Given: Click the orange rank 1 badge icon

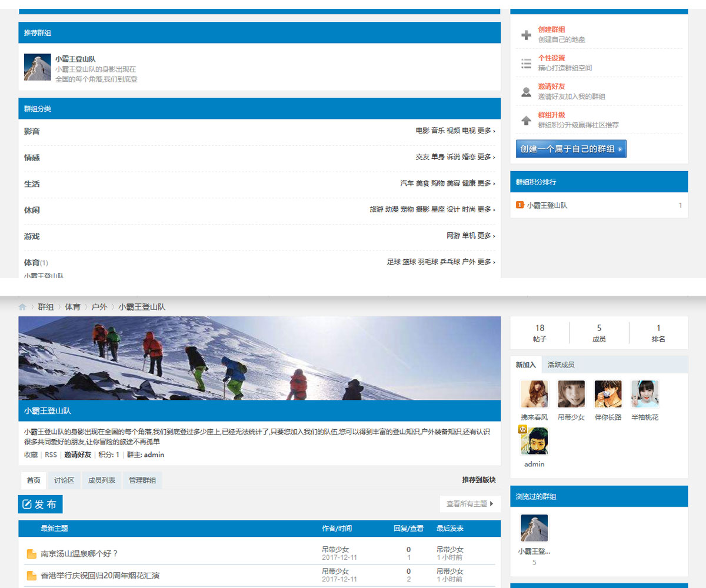Looking at the screenshot, I should (519, 205).
